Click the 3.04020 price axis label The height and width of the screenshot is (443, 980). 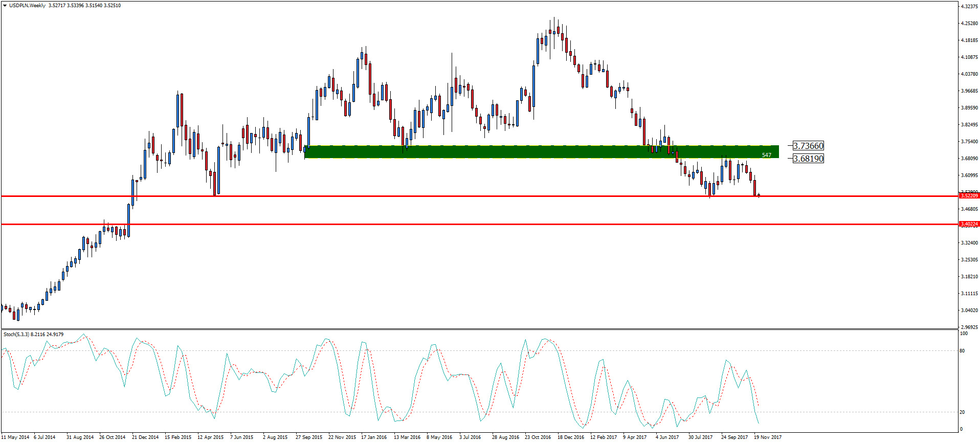(969, 311)
